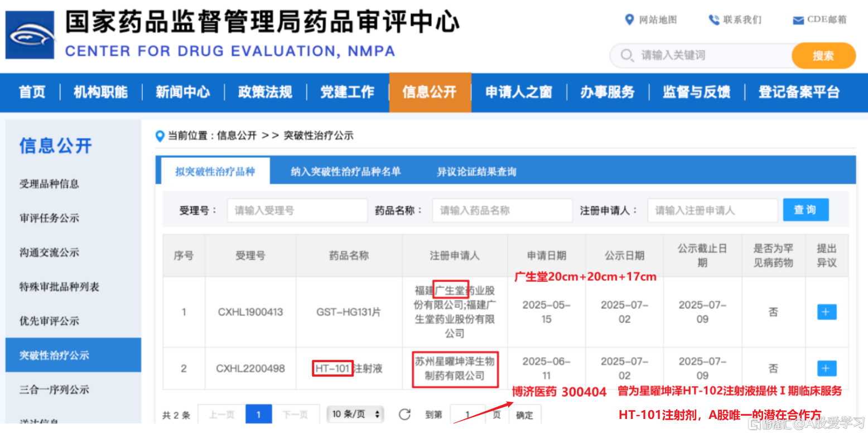Click the refresh icon in pagination

pyautogui.click(x=404, y=414)
